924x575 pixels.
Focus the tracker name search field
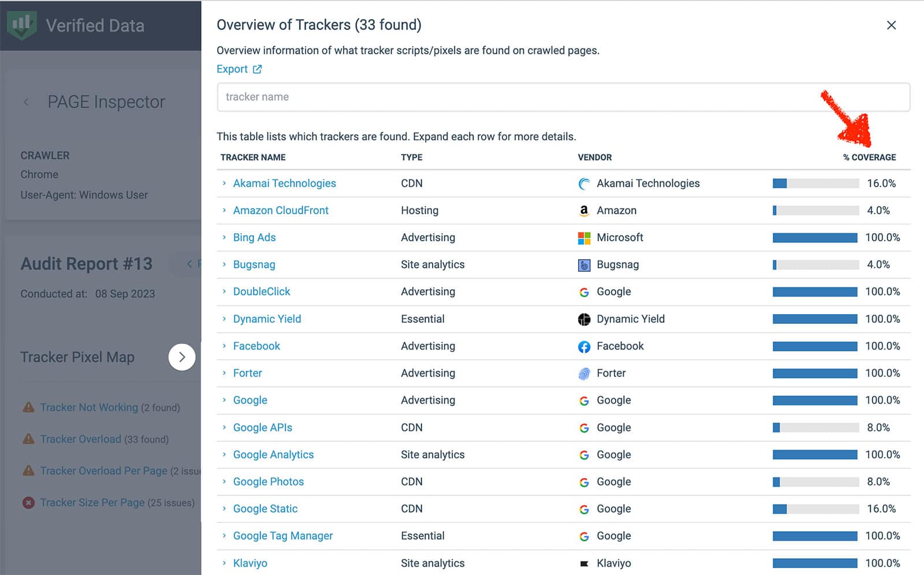[x=564, y=97]
